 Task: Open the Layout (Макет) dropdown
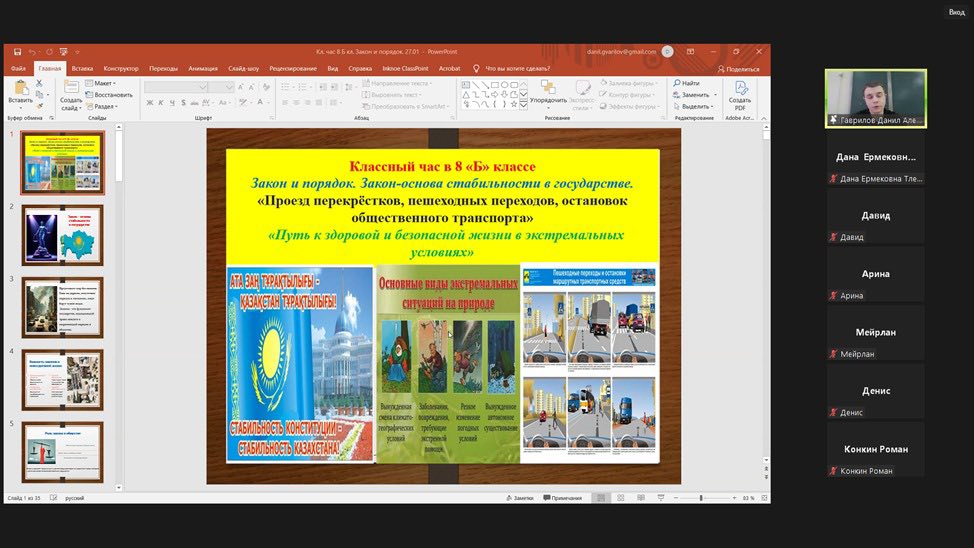[103, 83]
